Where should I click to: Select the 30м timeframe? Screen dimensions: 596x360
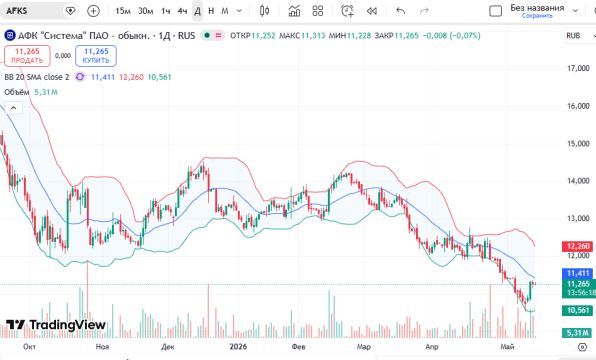[x=146, y=11]
